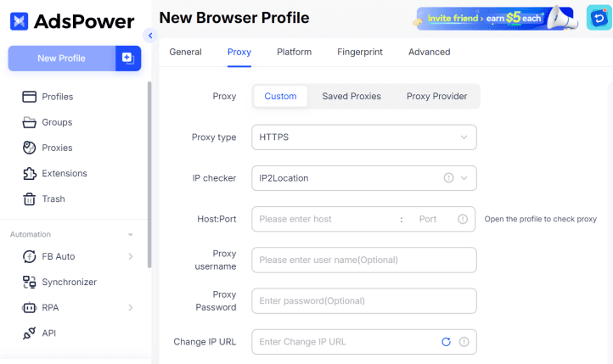Switch to Saved Proxies option
Viewport: 613px width, 364px height.
351,97
